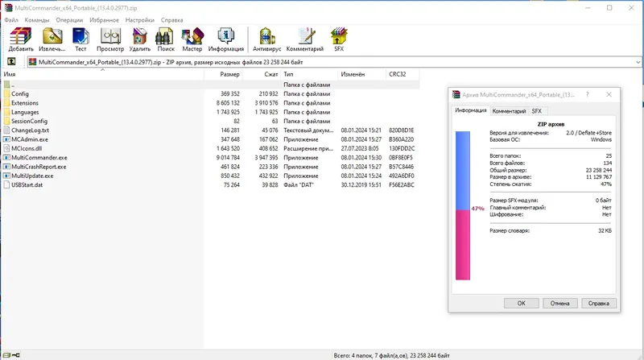Open the Поиск (Find) binoculars tool
644x360 pixels.
[164, 36]
